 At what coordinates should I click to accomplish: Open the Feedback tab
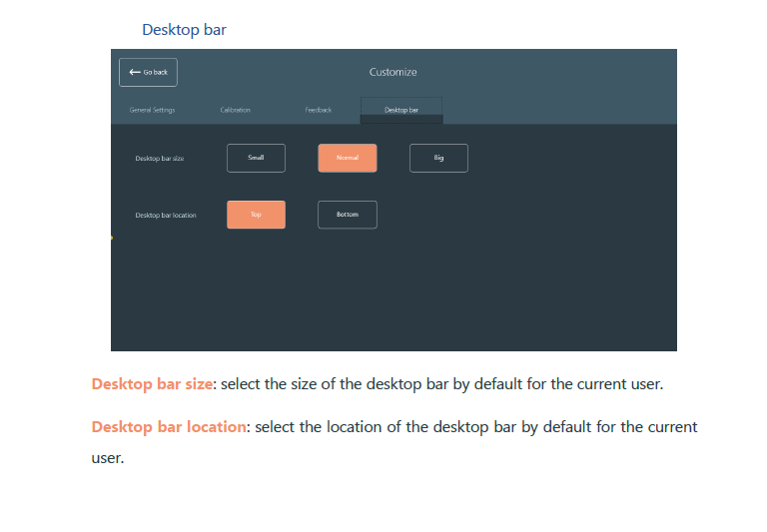click(319, 110)
